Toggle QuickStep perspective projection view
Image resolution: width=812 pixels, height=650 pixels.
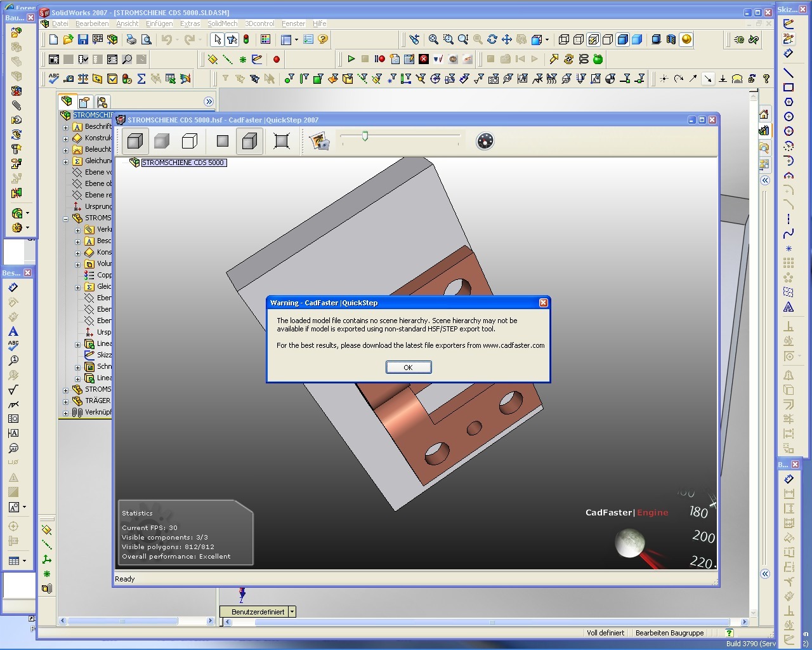click(249, 141)
